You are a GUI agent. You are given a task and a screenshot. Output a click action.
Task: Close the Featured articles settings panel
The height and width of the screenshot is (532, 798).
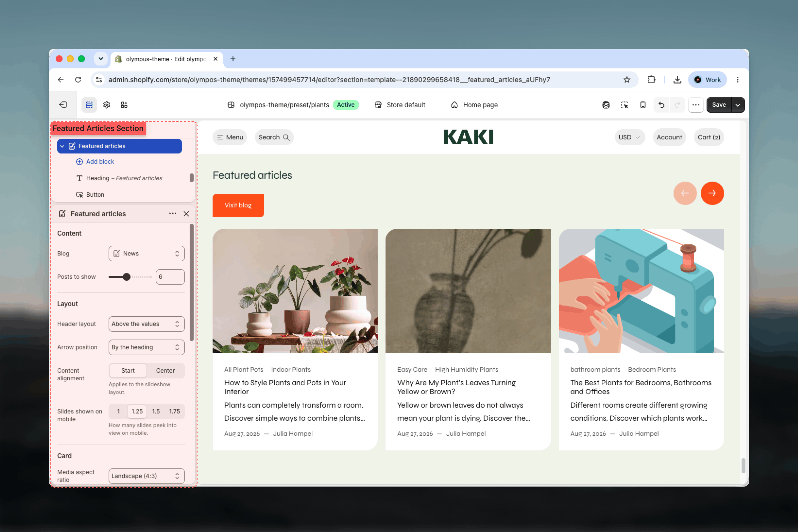[186, 214]
